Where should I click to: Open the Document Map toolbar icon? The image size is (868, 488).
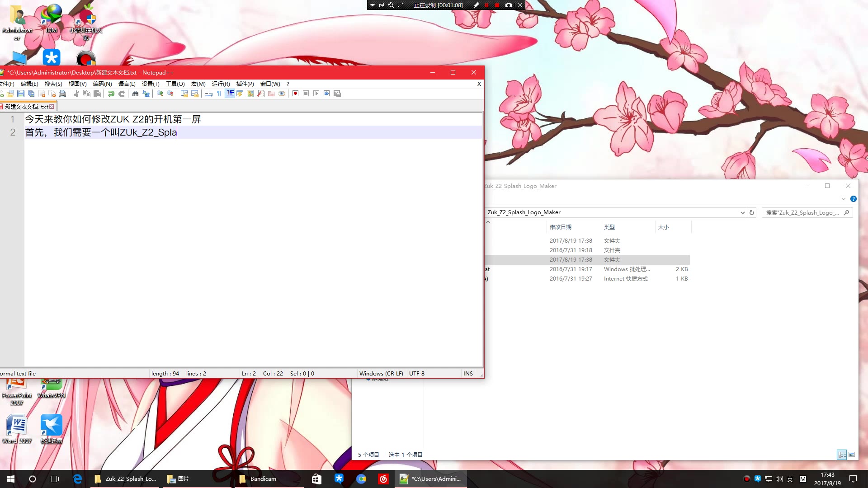coord(250,94)
